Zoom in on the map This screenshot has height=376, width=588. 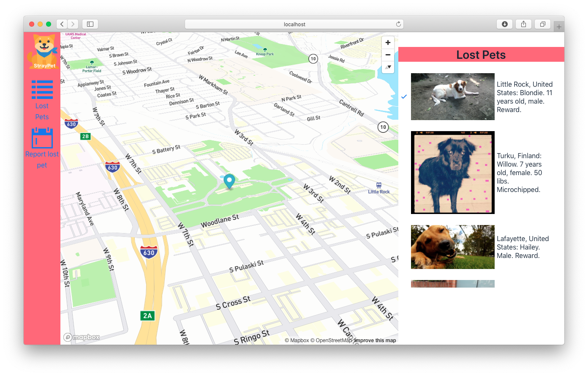coord(388,43)
